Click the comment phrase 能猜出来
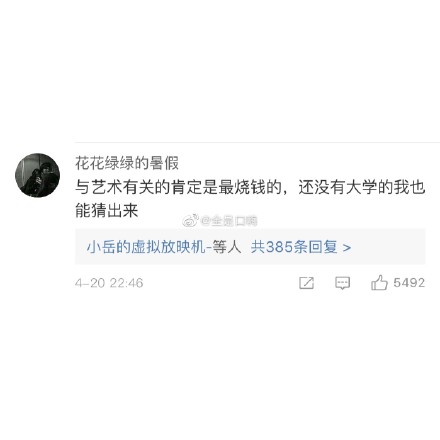The image size is (440, 440). 107,210
